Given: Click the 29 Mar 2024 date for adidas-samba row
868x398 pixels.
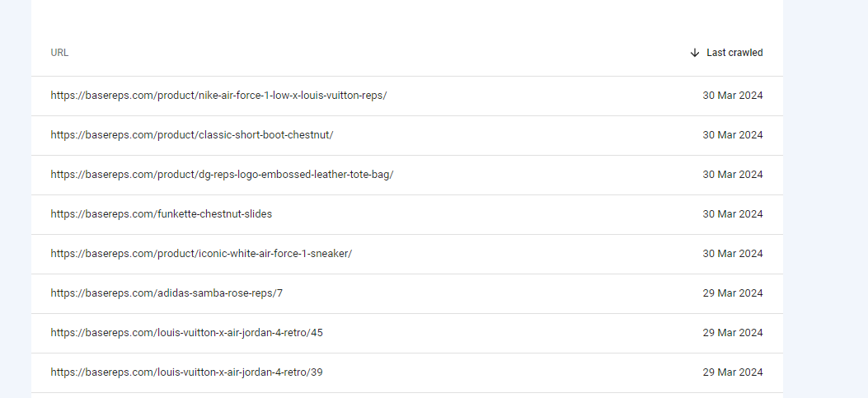Looking at the screenshot, I should click(x=732, y=293).
